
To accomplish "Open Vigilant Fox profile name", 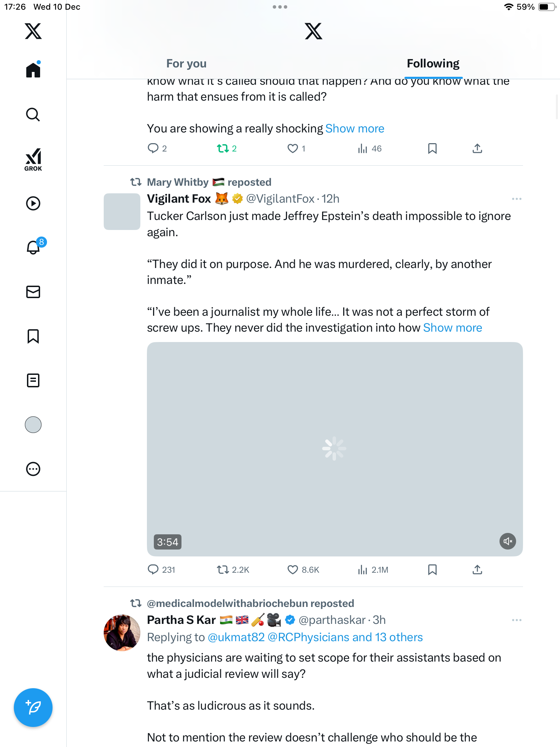I will (179, 199).
